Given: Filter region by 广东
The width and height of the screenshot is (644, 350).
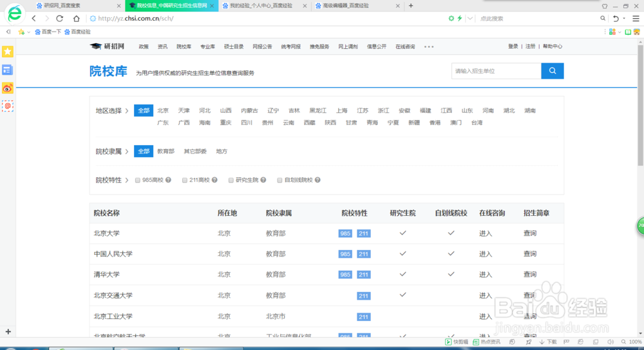Looking at the screenshot, I should click(x=163, y=123).
